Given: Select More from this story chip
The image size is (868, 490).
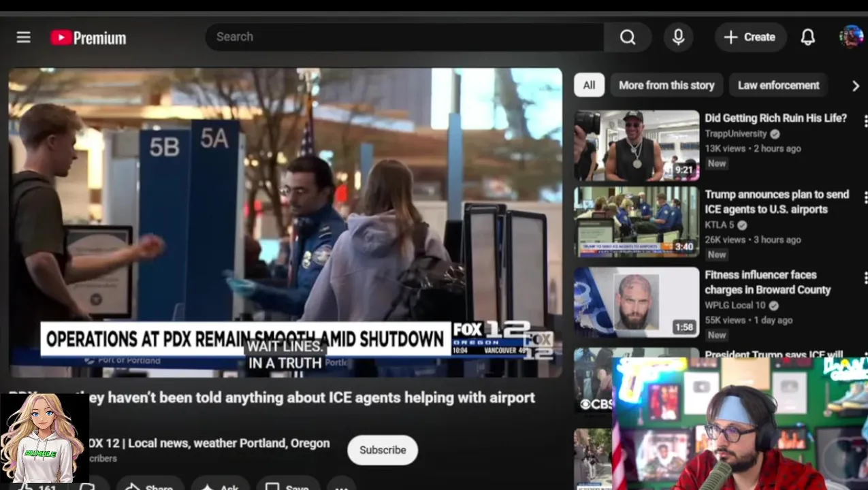Looking at the screenshot, I should (x=666, y=85).
